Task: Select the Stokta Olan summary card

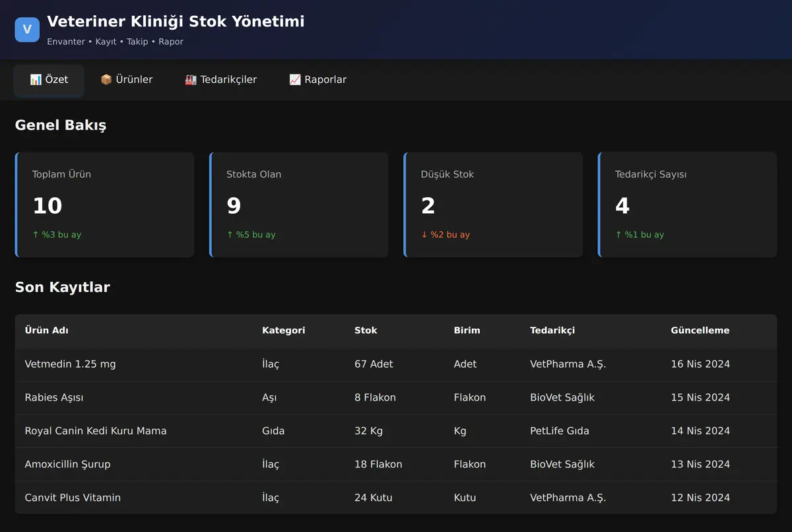Action: coord(299,205)
